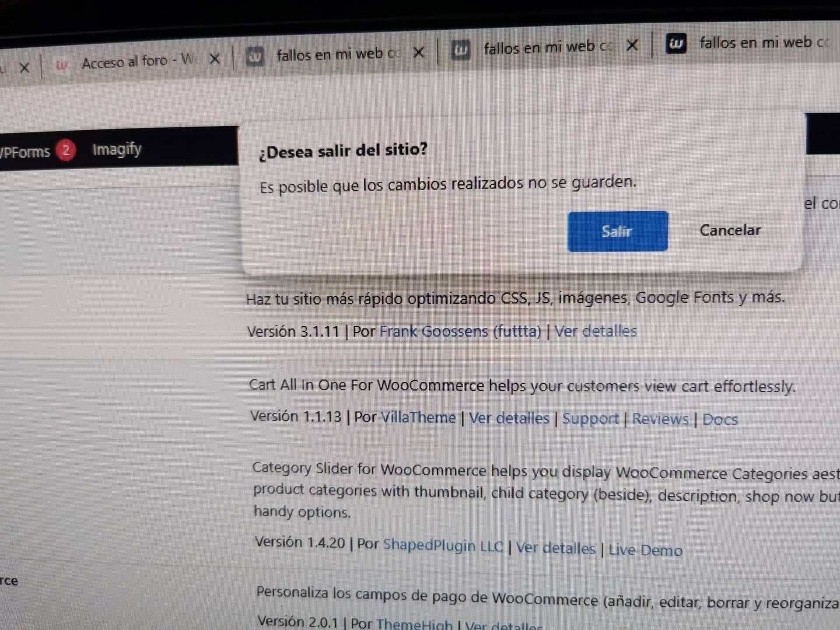Open the Reviews link for Cart All In One

coord(660,419)
